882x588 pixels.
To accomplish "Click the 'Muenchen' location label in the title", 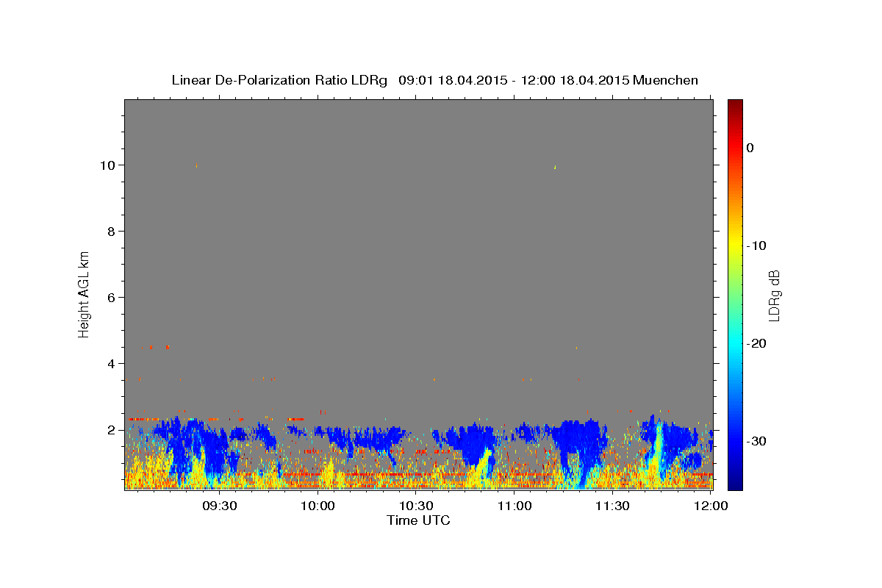I will tap(665, 80).
